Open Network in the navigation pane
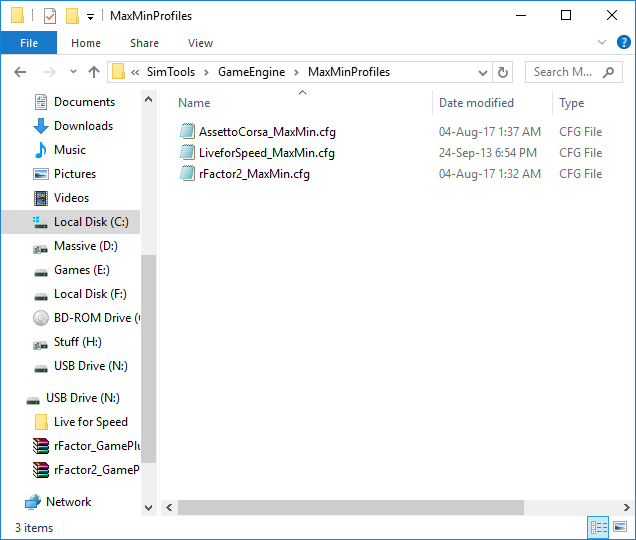Screen dimensions: 636x540 click(x=71, y=502)
